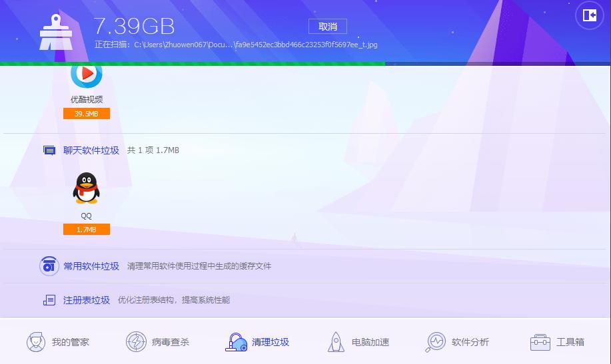Click the 清理常用软件使用过程中生成的缓存文件 description
The image size is (611, 364).
[x=199, y=266]
